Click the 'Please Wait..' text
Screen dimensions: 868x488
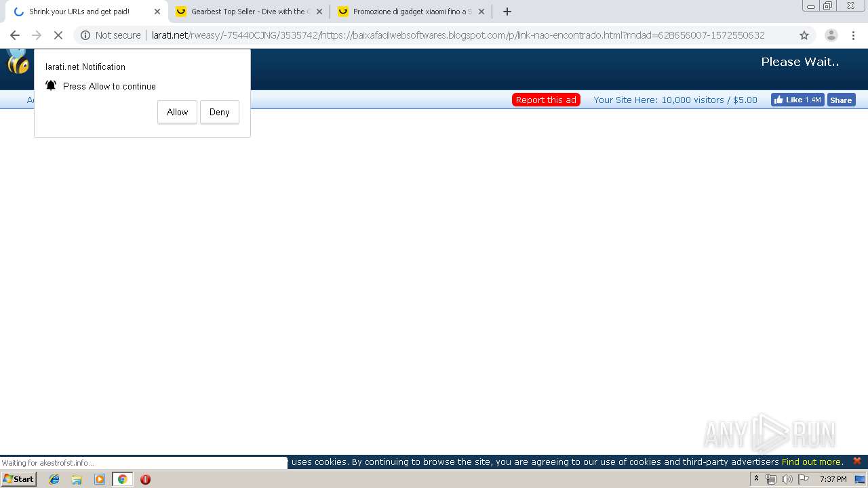tap(800, 62)
